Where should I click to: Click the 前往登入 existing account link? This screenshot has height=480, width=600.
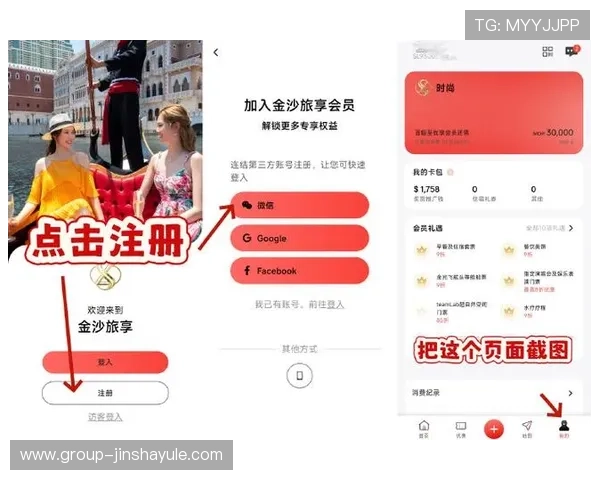(326, 304)
